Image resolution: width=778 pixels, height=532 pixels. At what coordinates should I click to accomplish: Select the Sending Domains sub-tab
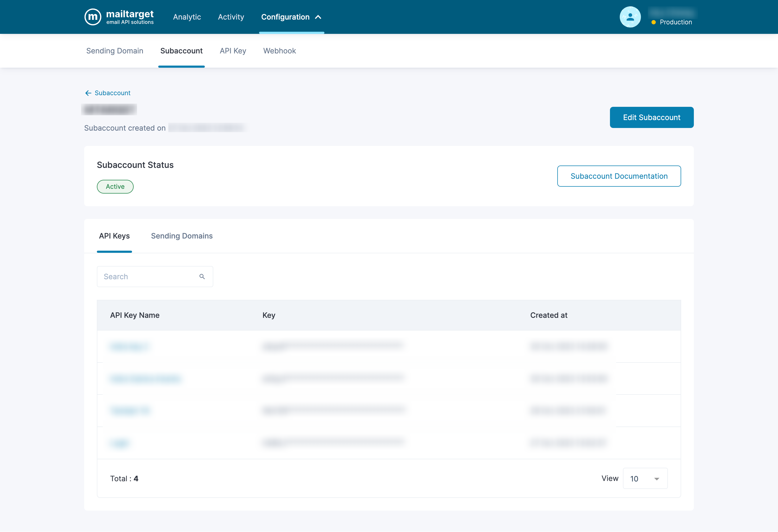coord(182,236)
